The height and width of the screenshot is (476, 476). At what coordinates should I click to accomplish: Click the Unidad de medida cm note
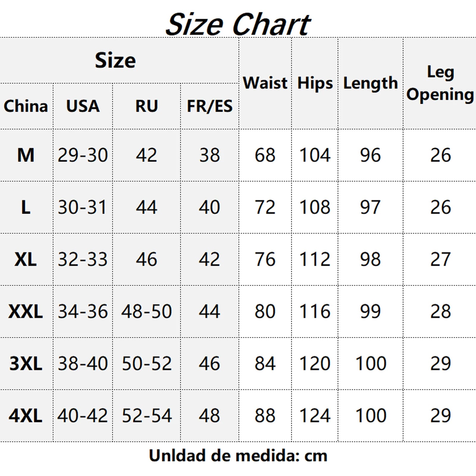click(x=238, y=456)
